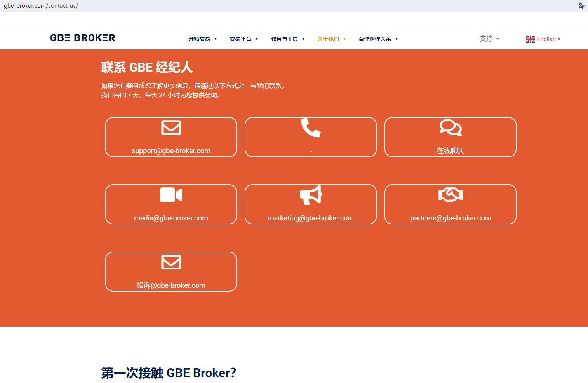Click the envelope icon above support@gbe-broker.com
The height and width of the screenshot is (383, 588).
tap(171, 128)
